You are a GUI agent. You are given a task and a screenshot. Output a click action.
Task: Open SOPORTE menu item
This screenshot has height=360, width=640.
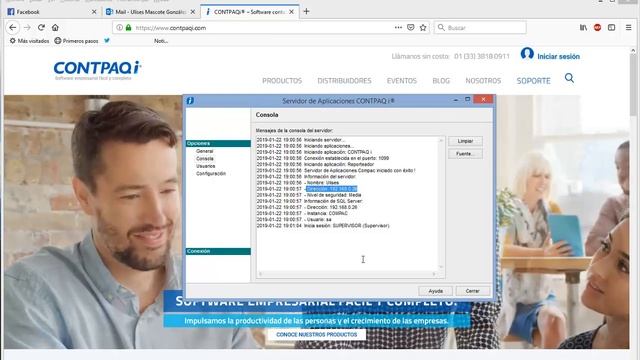pos(533,81)
